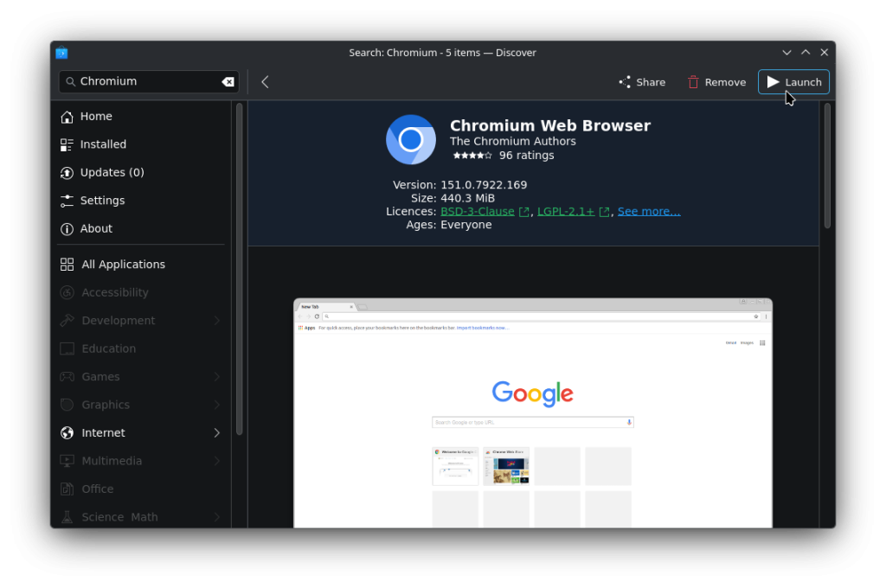Viewport: 886px width, 588px height.
Task: Click the Share button label
Action: click(x=651, y=82)
